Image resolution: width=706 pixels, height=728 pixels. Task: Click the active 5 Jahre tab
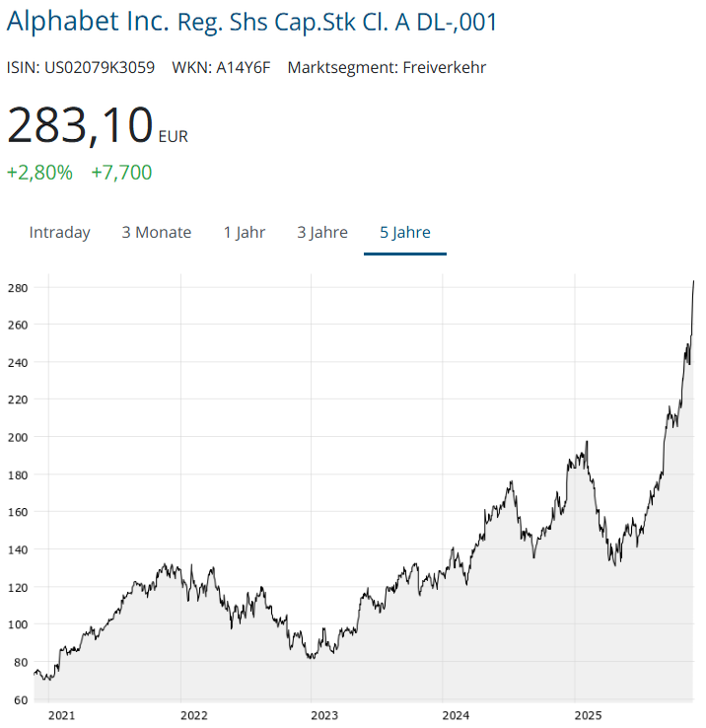coord(405,233)
